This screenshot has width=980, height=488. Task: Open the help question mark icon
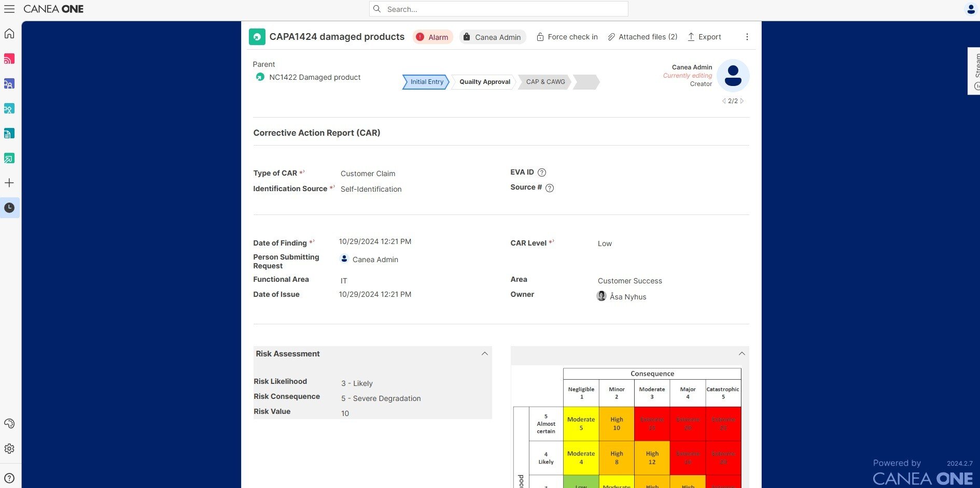pos(9,478)
